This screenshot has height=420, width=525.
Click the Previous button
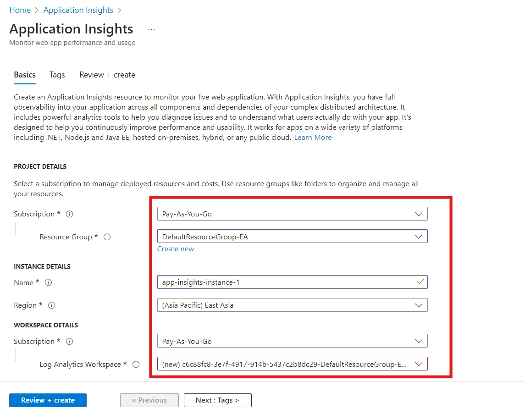pos(149,400)
